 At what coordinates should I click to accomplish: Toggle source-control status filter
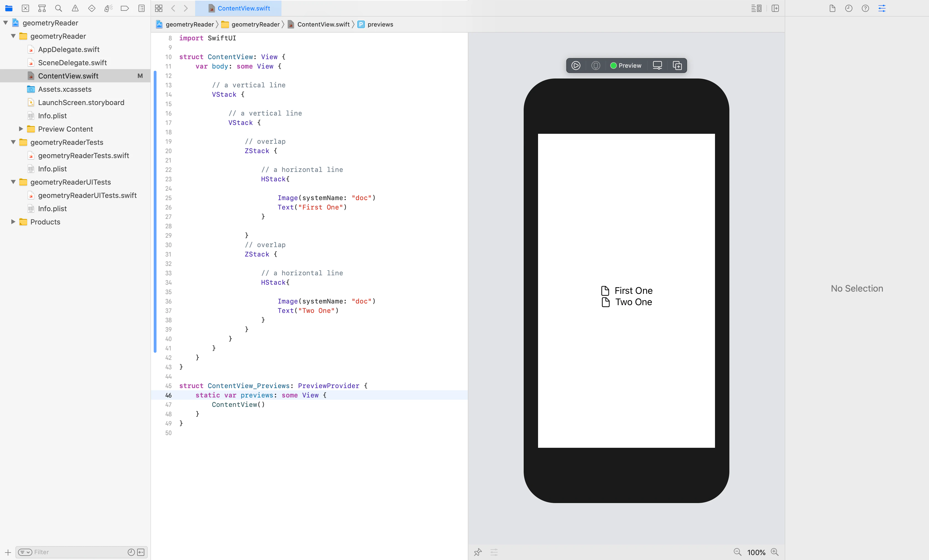pos(141,552)
